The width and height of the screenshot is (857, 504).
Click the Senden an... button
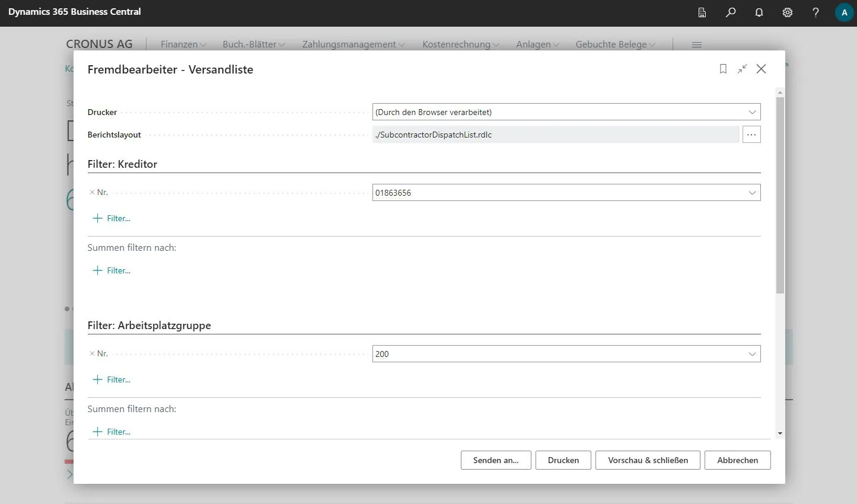coord(496,460)
